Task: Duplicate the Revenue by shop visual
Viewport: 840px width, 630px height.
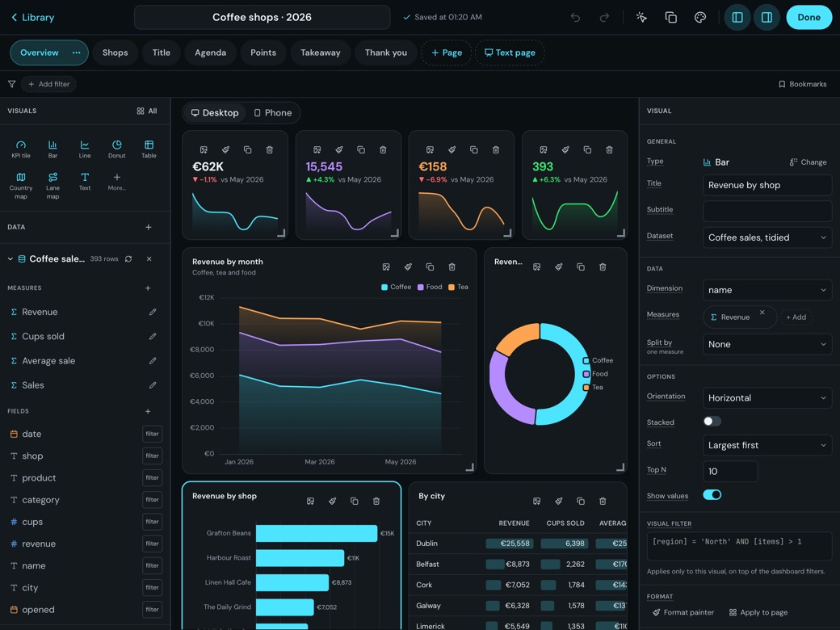Action: coord(354,501)
